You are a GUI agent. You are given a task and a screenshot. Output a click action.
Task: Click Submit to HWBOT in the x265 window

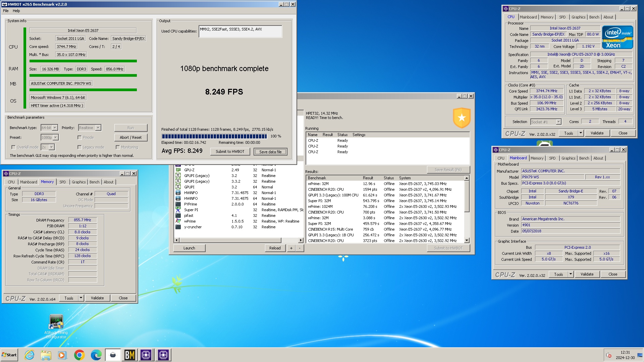pyautogui.click(x=230, y=152)
